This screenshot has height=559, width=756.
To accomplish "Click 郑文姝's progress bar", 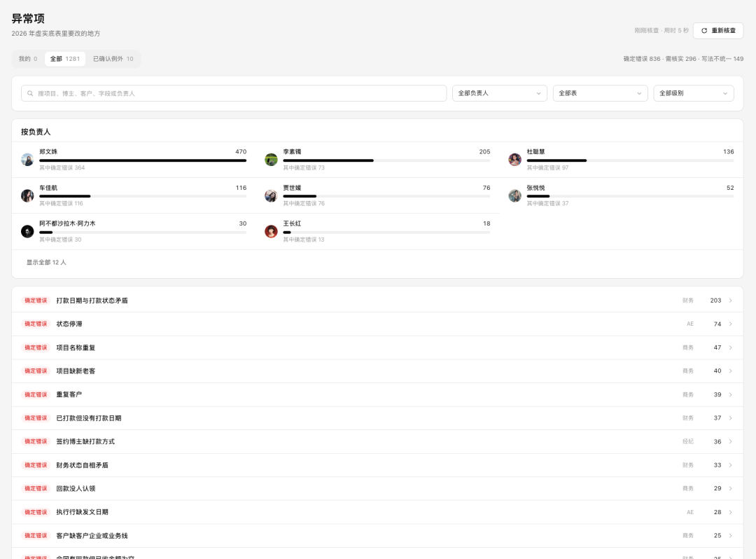I will pyautogui.click(x=143, y=160).
